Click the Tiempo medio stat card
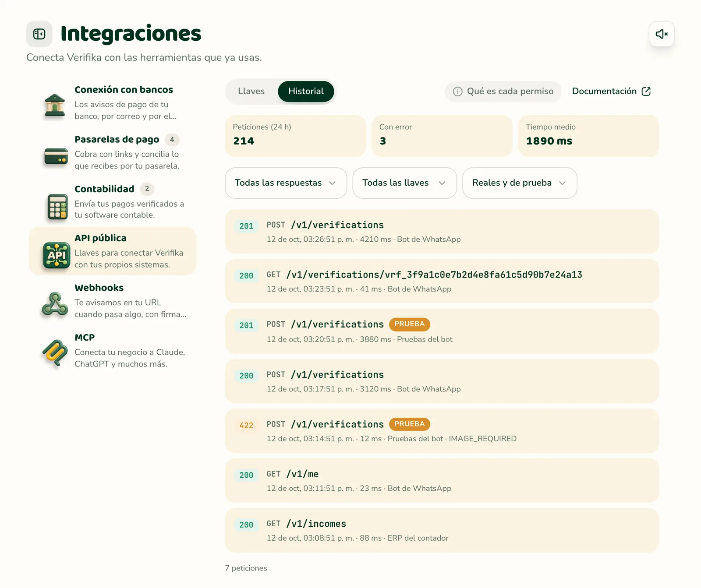The image size is (701, 588). tap(588, 136)
